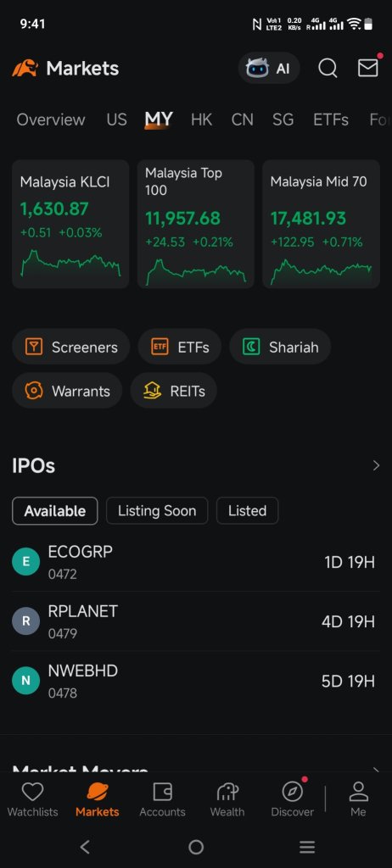Image resolution: width=392 pixels, height=868 pixels.
Task: Tap the NWEBHD stock name
Action: (83, 670)
